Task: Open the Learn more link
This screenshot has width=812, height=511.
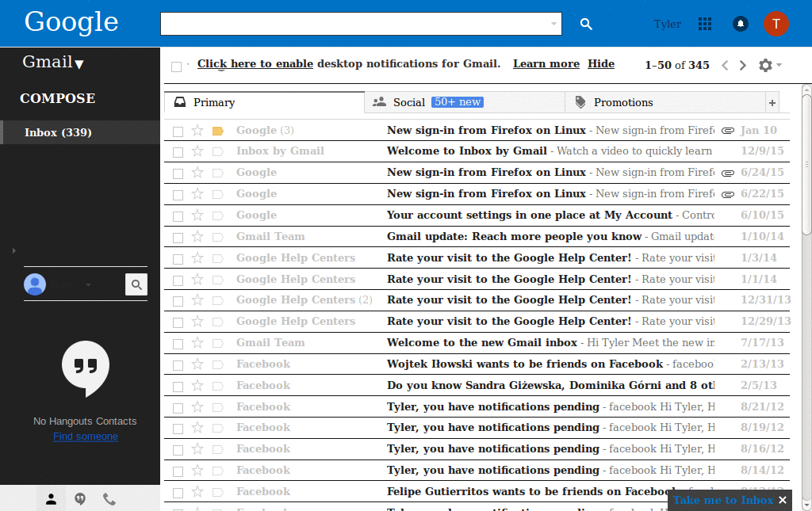Action: coord(546,63)
